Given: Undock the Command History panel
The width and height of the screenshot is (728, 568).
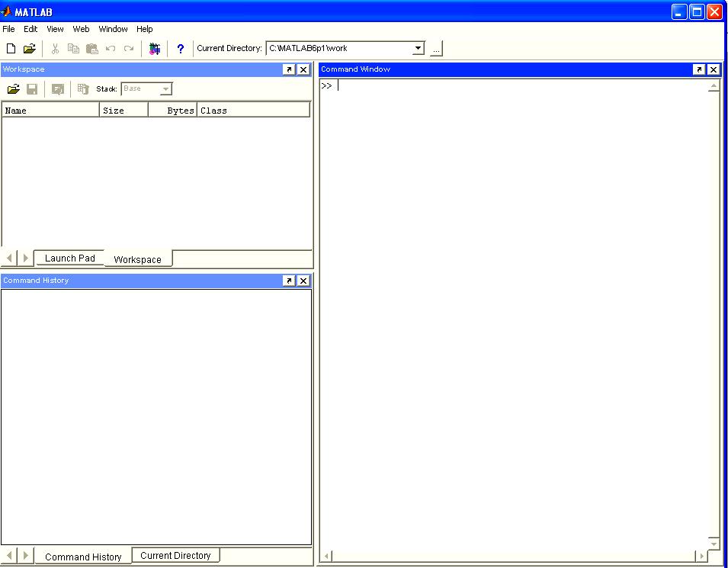Looking at the screenshot, I should pyautogui.click(x=289, y=281).
